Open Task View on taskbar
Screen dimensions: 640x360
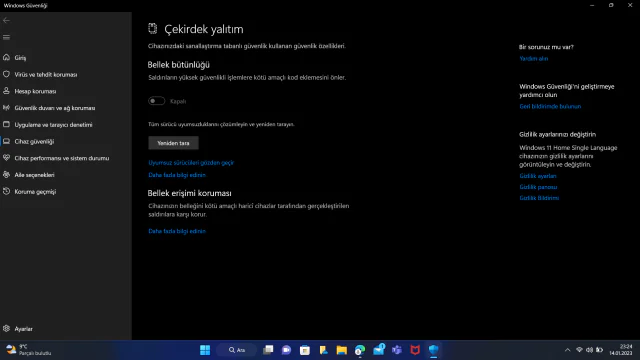[x=268, y=350]
